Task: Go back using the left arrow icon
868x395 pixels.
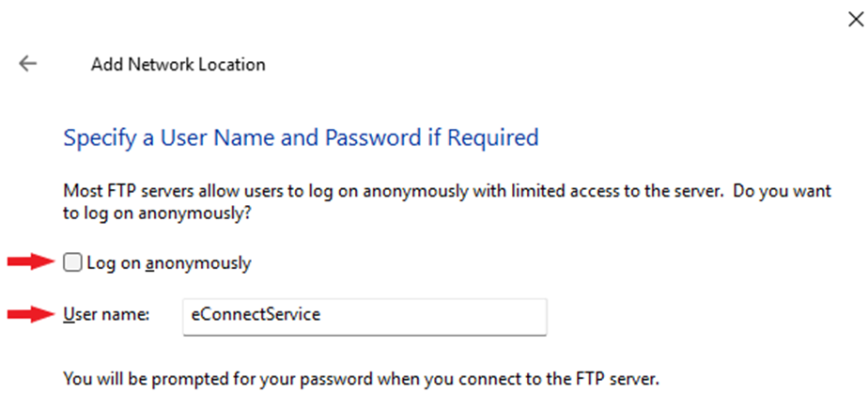Action: pyautogui.click(x=28, y=64)
